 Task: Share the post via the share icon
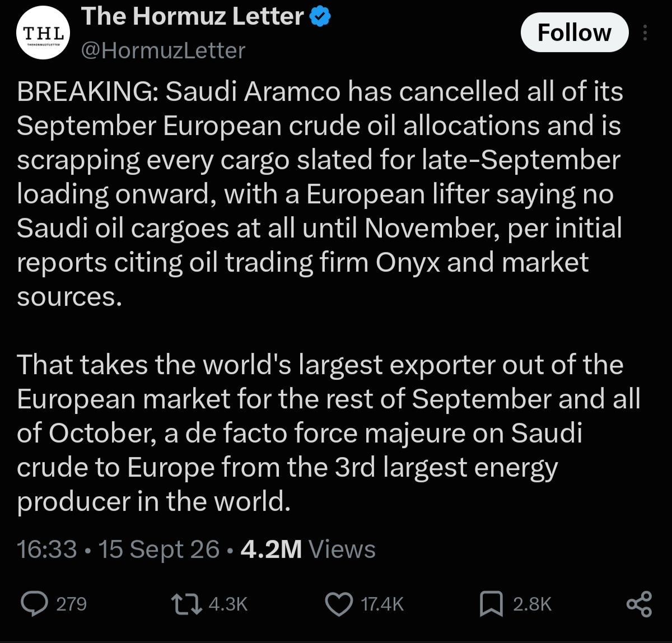coord(639,604)
